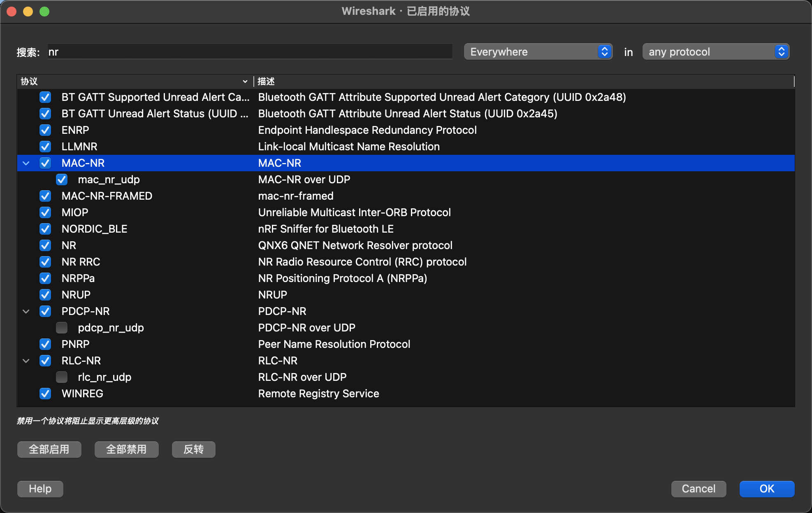Toggle the PDCP-NR checkbox
The image size is (812, 513).
[x=45, y=311]
